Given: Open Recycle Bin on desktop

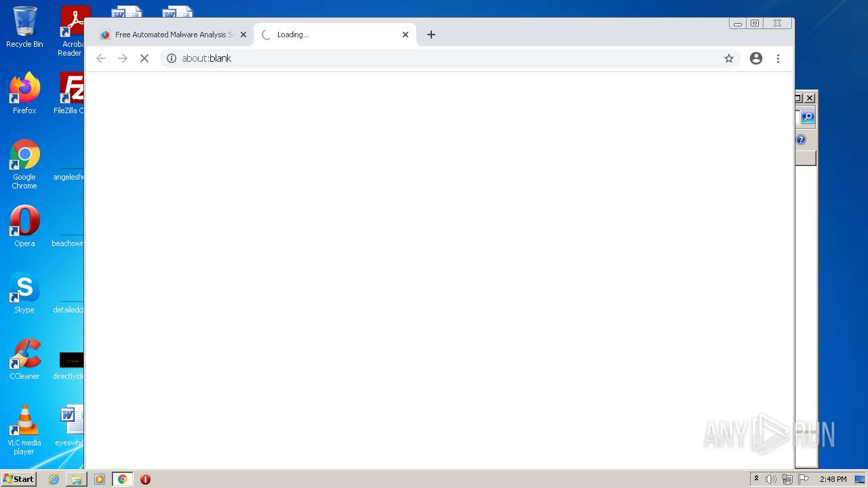Looking at the screenshot, I should coord(24,28).
